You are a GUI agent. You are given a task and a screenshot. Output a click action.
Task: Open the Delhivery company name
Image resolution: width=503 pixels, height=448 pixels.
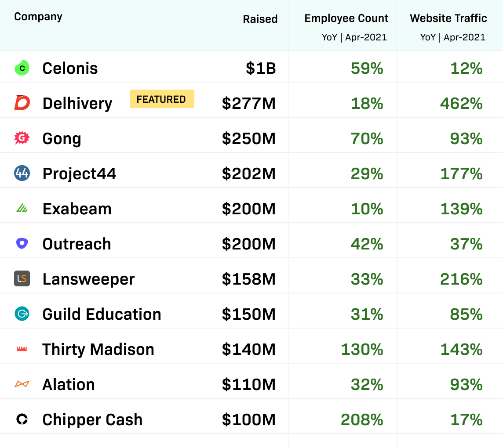pos(77,104)
